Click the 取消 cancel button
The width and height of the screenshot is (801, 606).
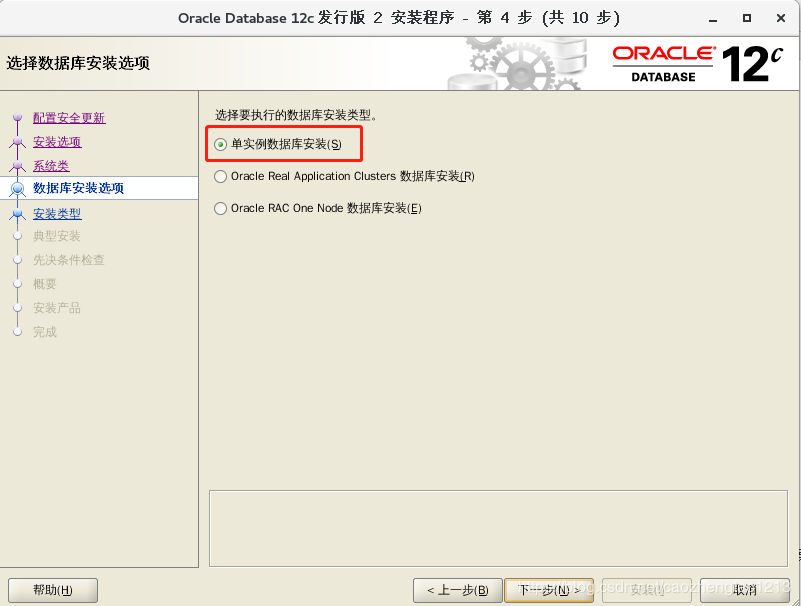tap(745, 590)
